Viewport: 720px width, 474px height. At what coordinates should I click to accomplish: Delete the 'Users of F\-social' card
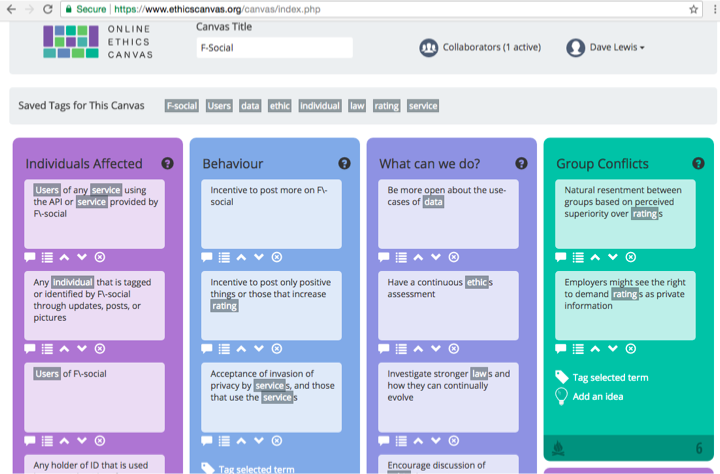pos(100,441)
